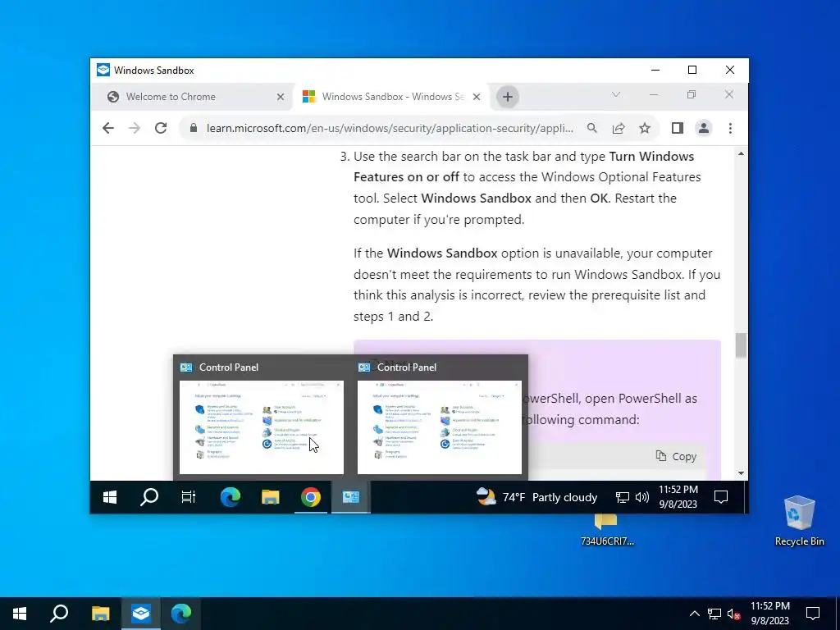Close the Windows Sandbox docs tab
The width and height of the screenshot is (840, 630).
coord(477,97)
